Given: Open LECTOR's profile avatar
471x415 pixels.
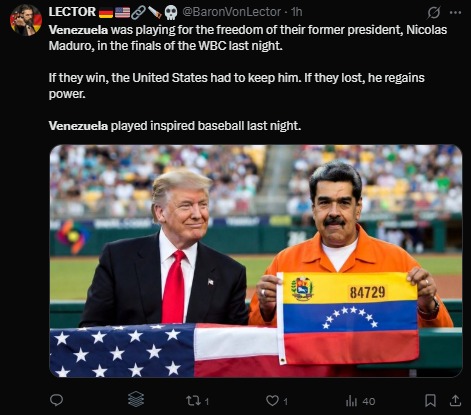Looking at the screenshot, I should (x=26, y=20).
